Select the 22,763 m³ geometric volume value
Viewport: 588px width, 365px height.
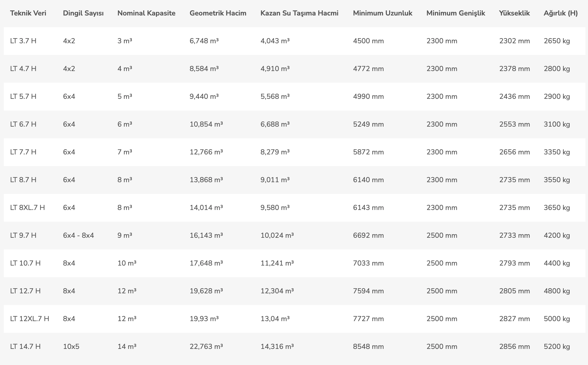coord(206,347)
